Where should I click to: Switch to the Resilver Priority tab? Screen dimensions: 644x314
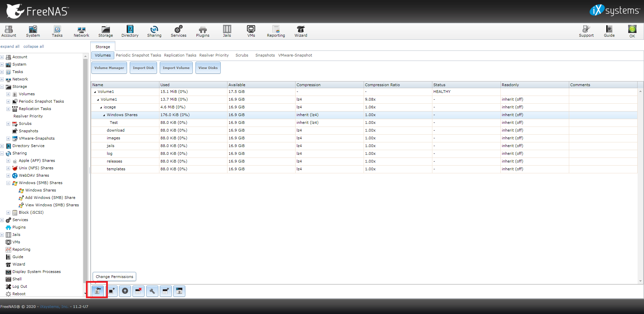coord(214,55)
